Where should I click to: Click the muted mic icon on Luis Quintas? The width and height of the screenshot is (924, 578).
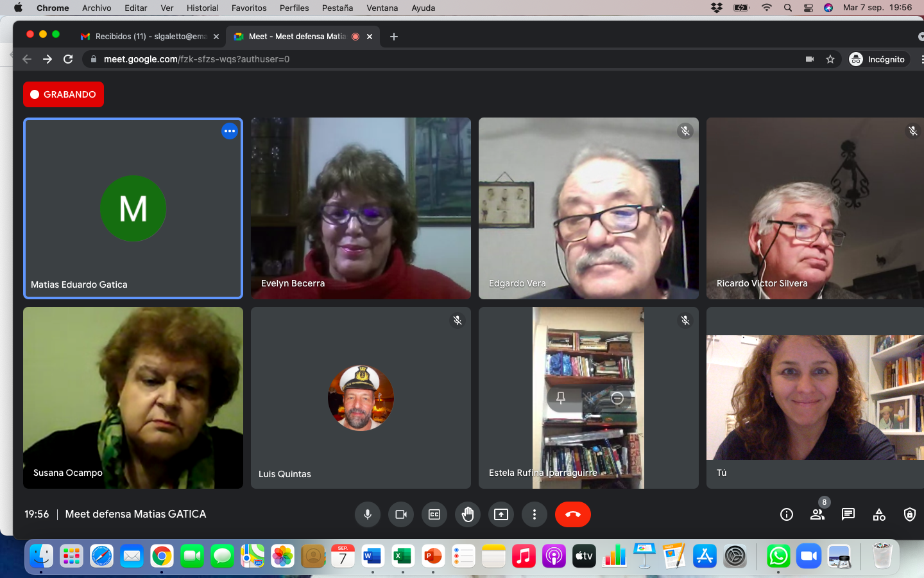coord(458,320)
